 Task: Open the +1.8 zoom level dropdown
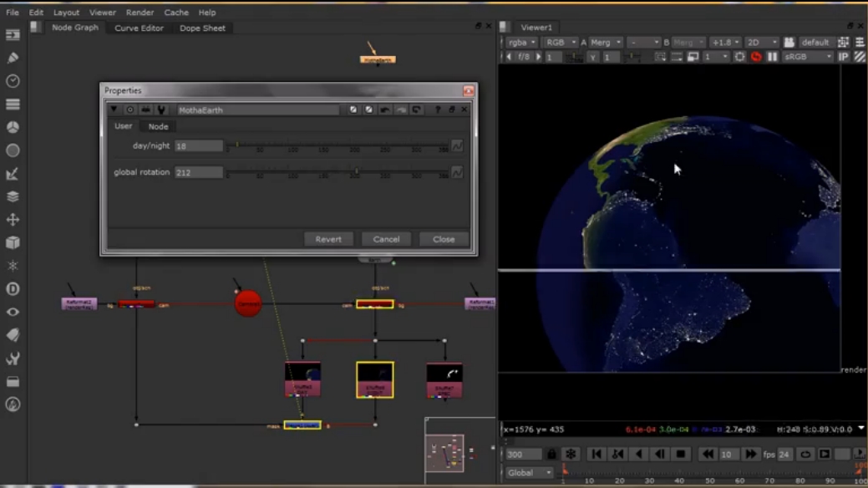coord(726,42)
